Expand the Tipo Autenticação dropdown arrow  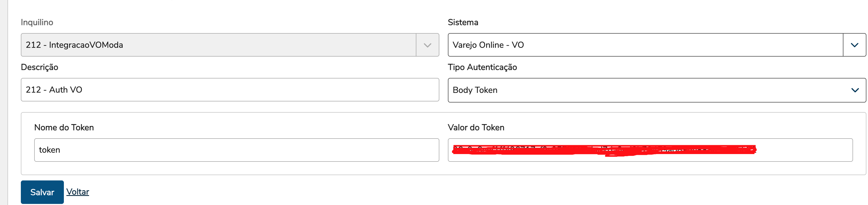click(x=855, y=90)
